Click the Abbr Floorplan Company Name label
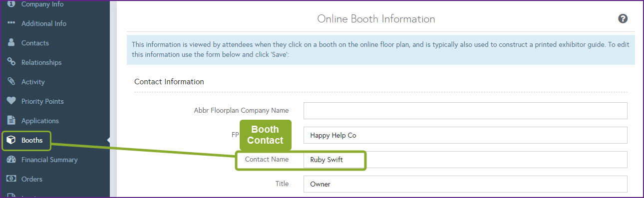The image size is (644, 198). point(241,110)
